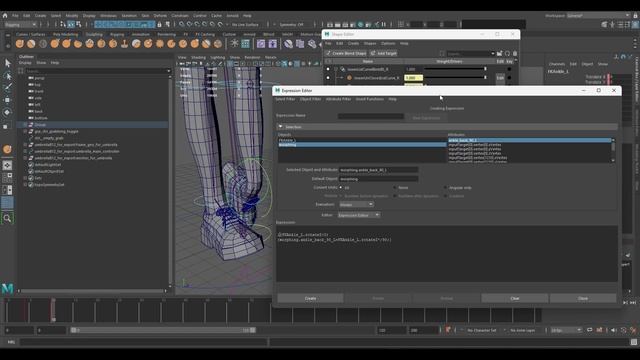Open the Workspace dropdown at top right
The height and width of the screenshot is (360, 640).
tap(598, 16)
